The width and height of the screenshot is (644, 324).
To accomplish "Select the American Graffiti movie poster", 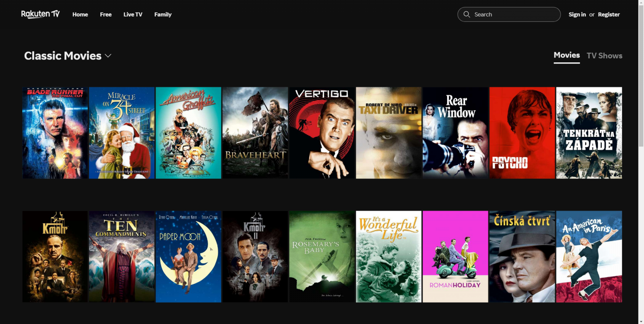I will (x=188, y=133).
